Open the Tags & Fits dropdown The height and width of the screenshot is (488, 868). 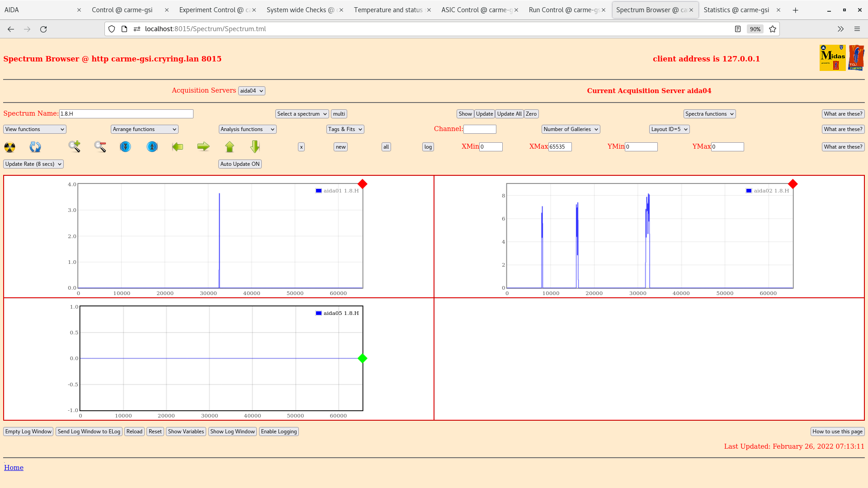[x=345, y=129]
